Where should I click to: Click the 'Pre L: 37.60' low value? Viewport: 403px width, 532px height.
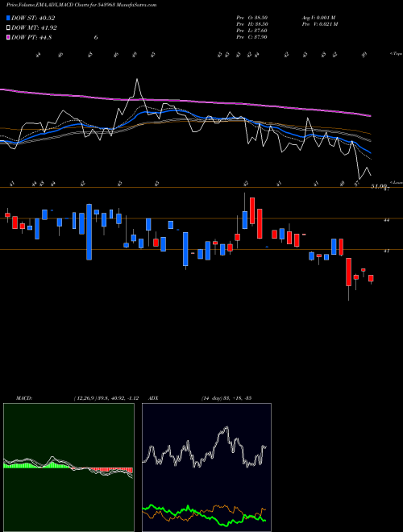(x=252, y=31)
